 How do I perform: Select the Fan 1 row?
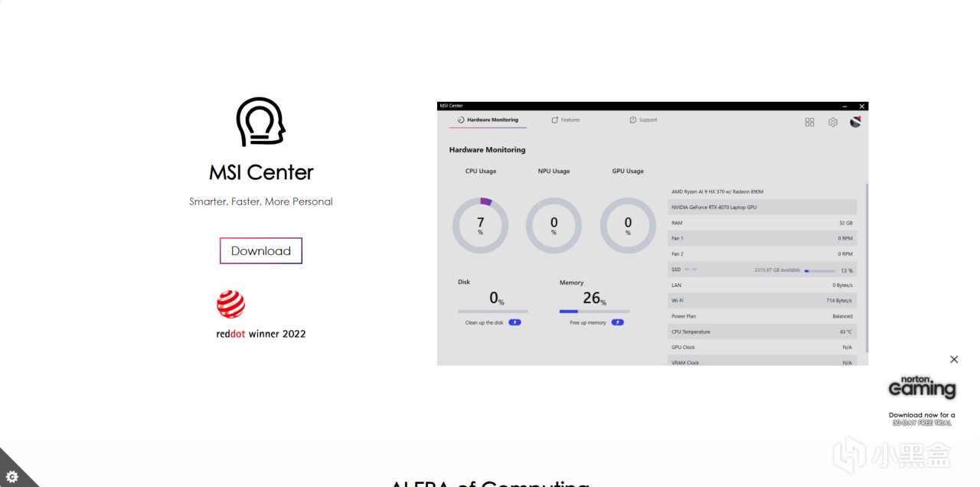(x=762, y=238)
